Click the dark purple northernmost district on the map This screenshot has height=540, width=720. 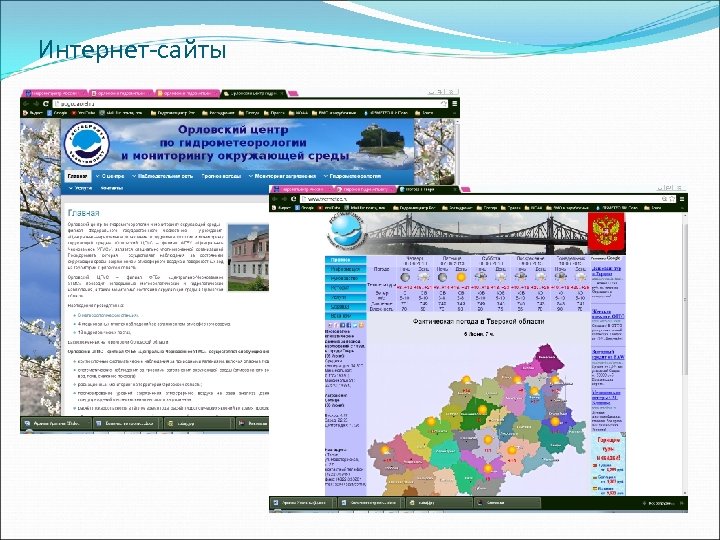click(549, 357)
